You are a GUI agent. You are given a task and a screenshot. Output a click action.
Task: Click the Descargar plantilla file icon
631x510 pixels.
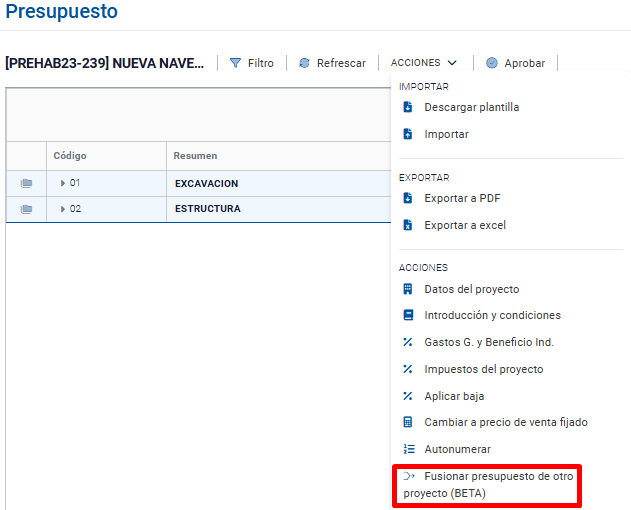point(408,107)
